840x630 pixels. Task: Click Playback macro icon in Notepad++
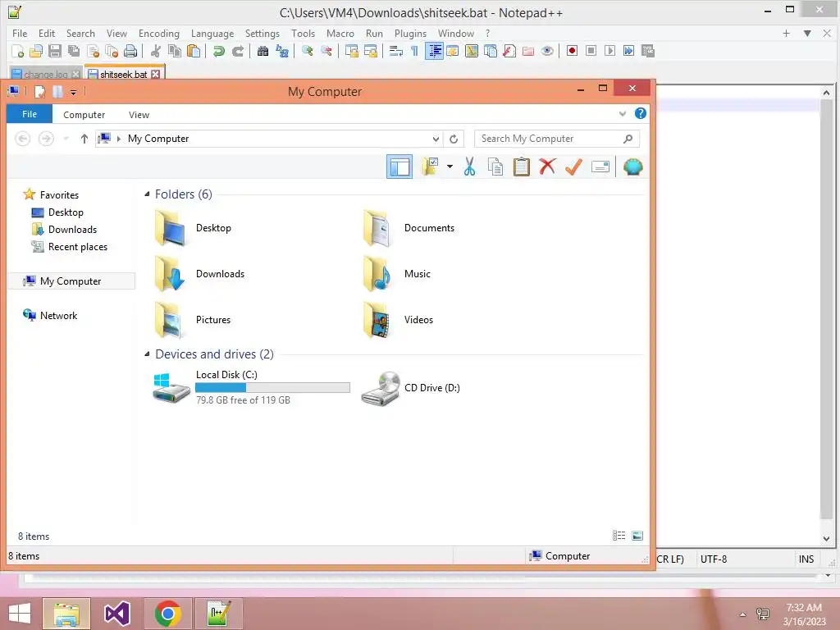[609, 51]
